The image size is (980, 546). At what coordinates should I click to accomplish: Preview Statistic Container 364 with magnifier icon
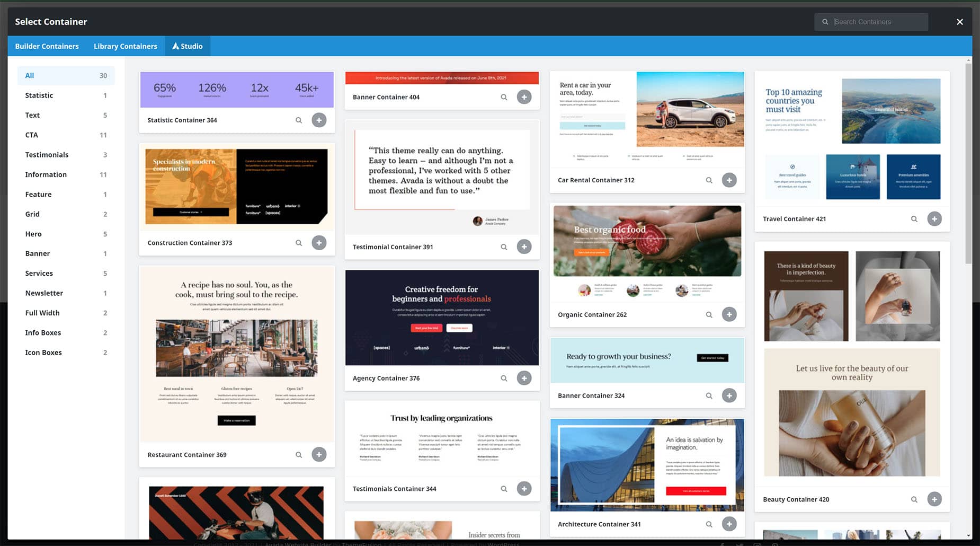299,120
